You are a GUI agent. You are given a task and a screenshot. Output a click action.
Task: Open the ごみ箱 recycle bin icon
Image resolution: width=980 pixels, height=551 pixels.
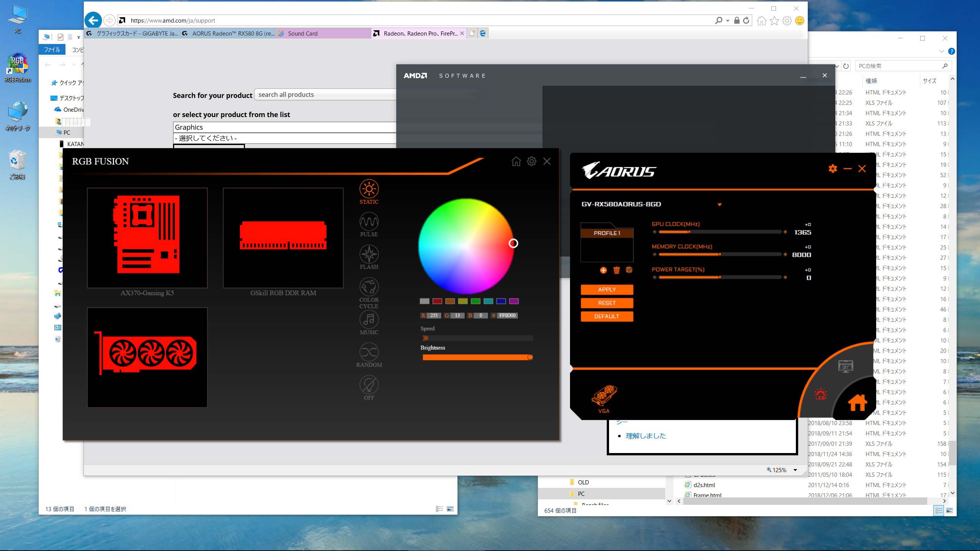coord(17,165)
